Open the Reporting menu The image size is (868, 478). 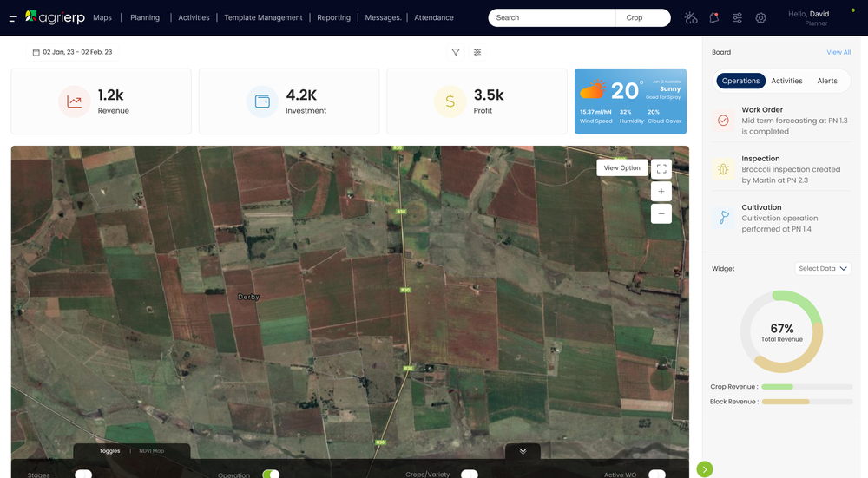[334, 17]
